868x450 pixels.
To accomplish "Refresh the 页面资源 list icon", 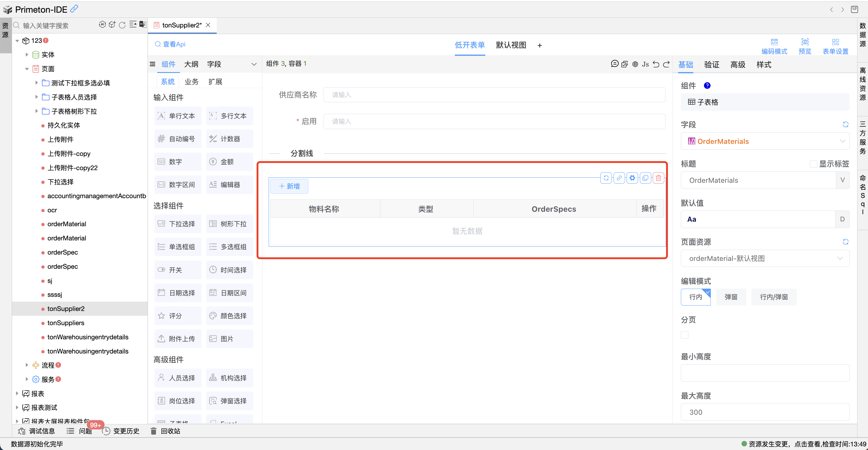I will tap(845, 242).
